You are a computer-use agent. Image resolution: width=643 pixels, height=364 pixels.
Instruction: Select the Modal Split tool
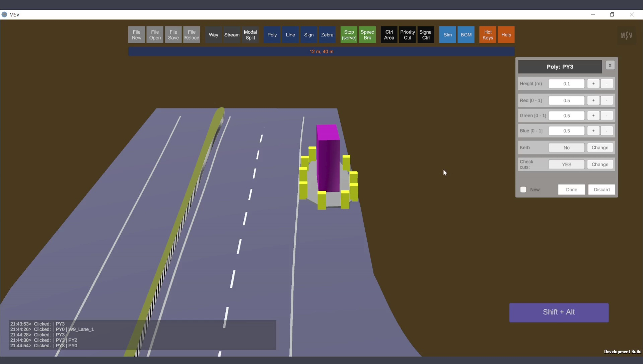[250, 35]
